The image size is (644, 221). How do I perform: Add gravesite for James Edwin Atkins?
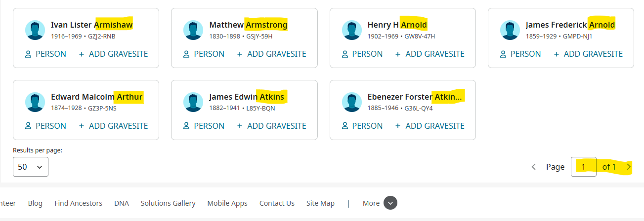click(271, 126)
